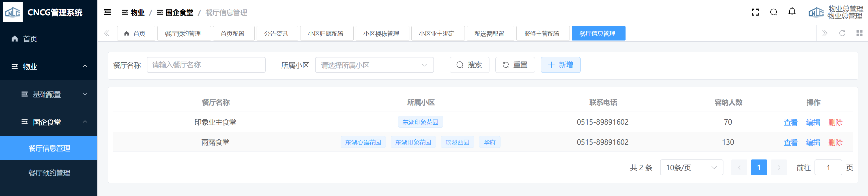The width and height of the screenshot is (868, 196).
Task: Focus the 餐厅名称 input field
Action: [206, 65]
